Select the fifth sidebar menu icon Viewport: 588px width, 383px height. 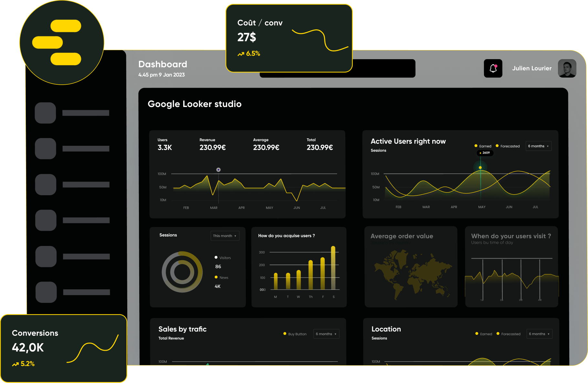tap(46, 256)
